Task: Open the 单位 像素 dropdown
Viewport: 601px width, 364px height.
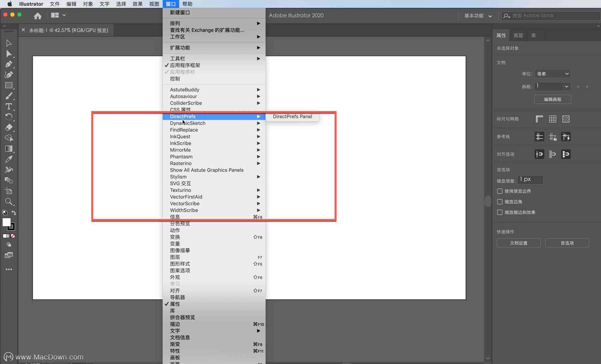Action: pyautogui.click(x=552, y=74)
